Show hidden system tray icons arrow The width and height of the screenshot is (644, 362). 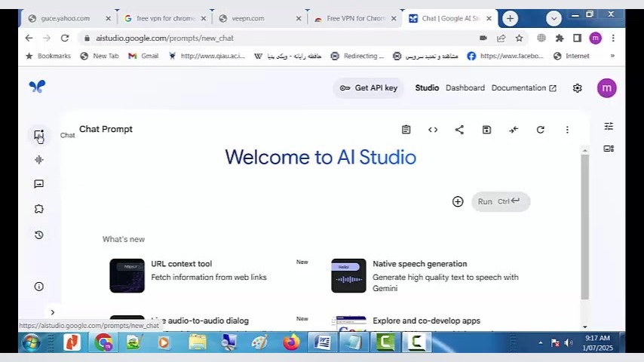[x=541, y=342]
